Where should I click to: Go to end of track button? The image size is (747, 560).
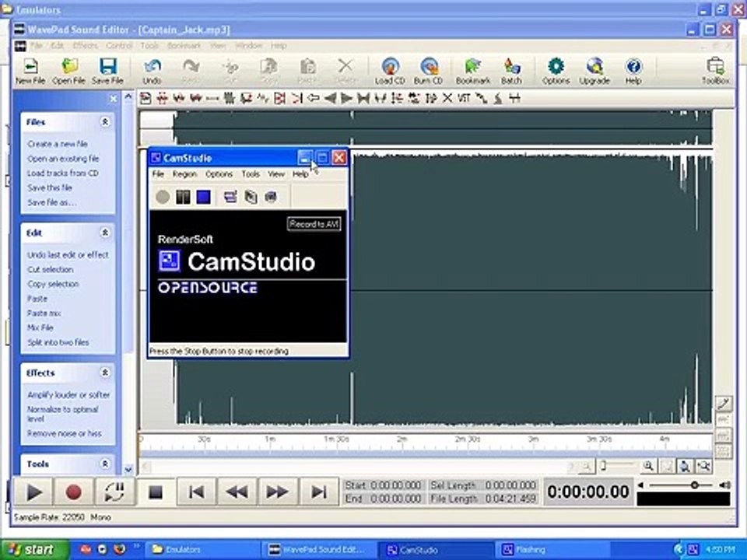click(318, 492)
